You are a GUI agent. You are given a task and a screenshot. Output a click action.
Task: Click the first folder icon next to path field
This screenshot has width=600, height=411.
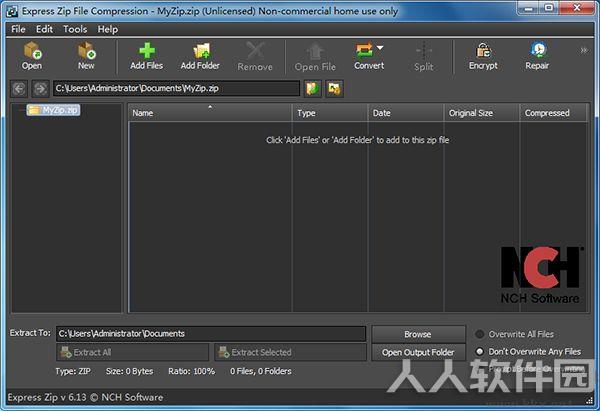(x=313, y=89)
